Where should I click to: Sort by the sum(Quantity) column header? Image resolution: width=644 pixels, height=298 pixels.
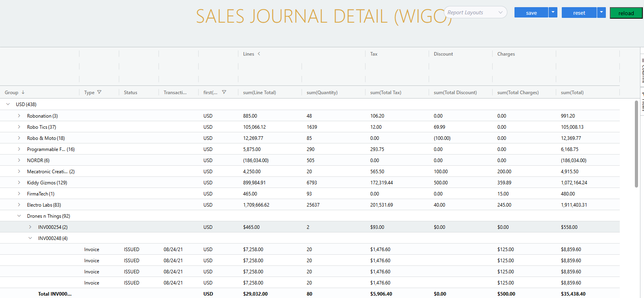322,93
